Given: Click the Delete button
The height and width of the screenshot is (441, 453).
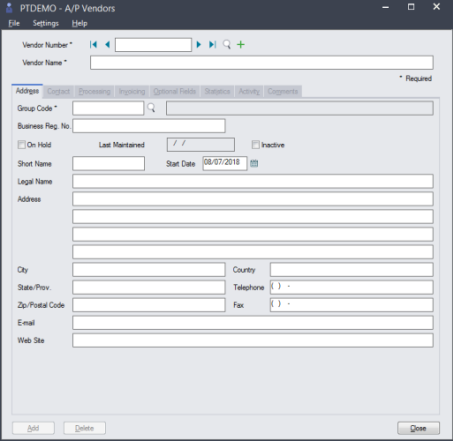Looking at the screenshot, I should click(85, 428).
